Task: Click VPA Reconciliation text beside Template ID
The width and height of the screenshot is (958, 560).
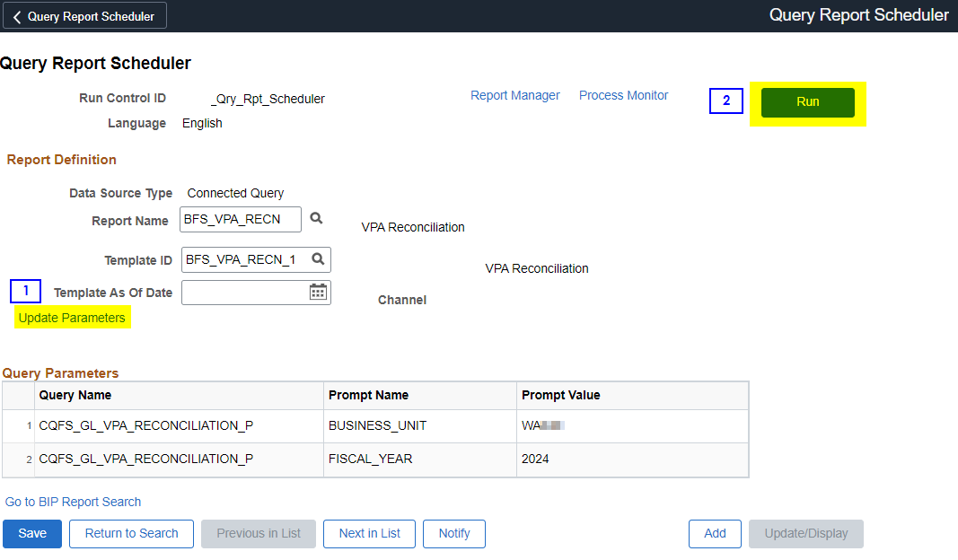Action: 537,268
